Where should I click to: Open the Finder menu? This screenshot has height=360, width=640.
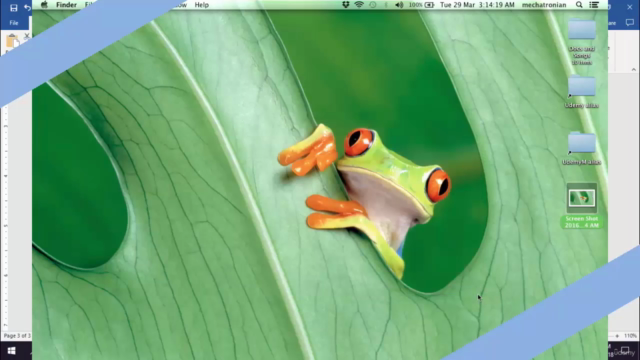pos(66,5)
